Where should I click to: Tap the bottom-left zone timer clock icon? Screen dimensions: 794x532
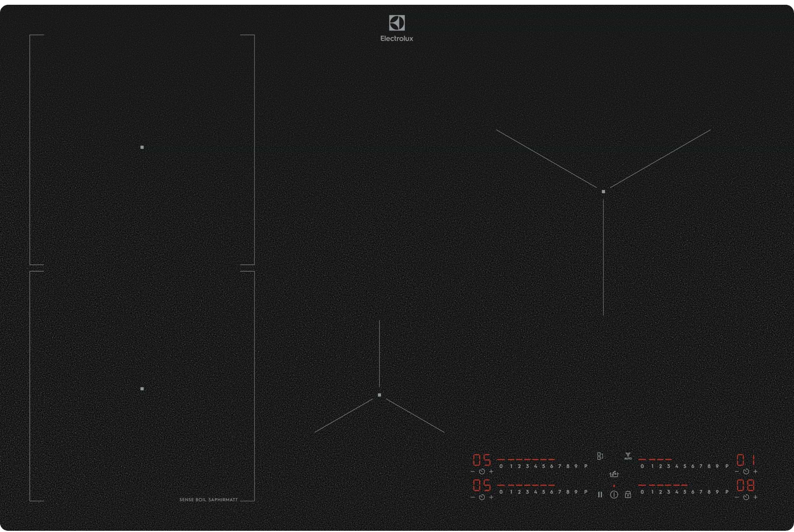(x=482, y=497)
